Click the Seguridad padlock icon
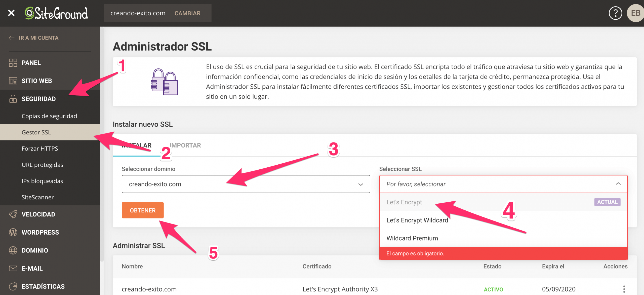The width and height of the screenshot is (644, 295). (13, 99)
